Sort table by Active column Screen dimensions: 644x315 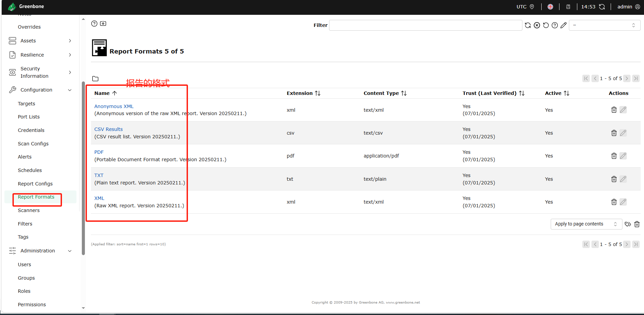click(x=557, y=93)
